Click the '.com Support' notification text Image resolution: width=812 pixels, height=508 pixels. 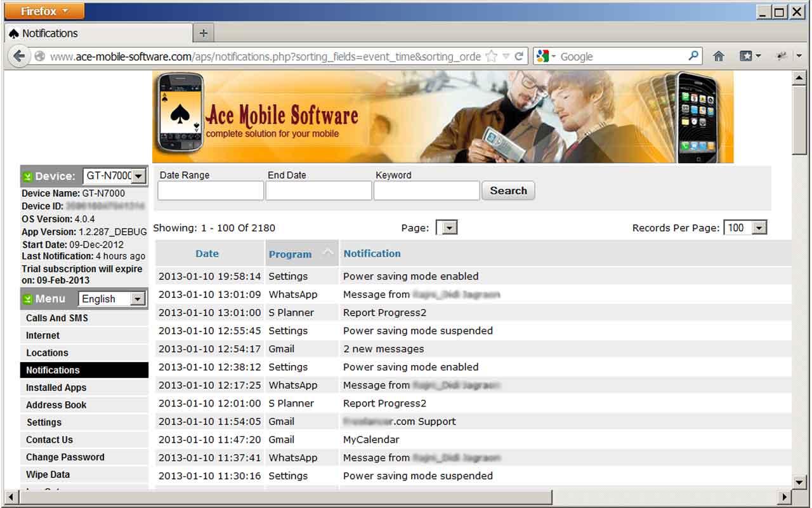tap(424, 421)
